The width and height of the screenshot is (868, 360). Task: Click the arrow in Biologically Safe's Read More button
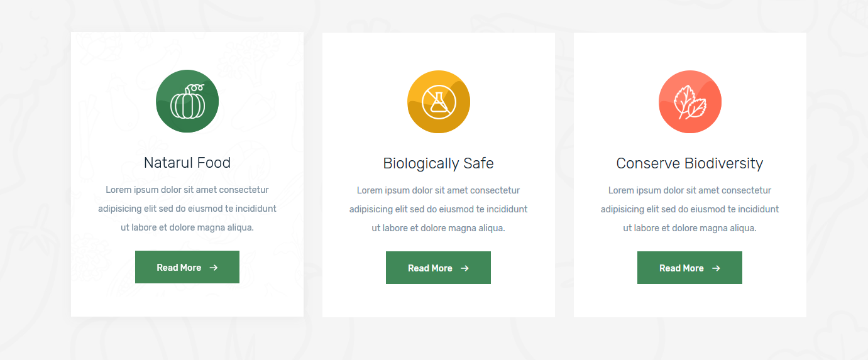pos(465,268)
